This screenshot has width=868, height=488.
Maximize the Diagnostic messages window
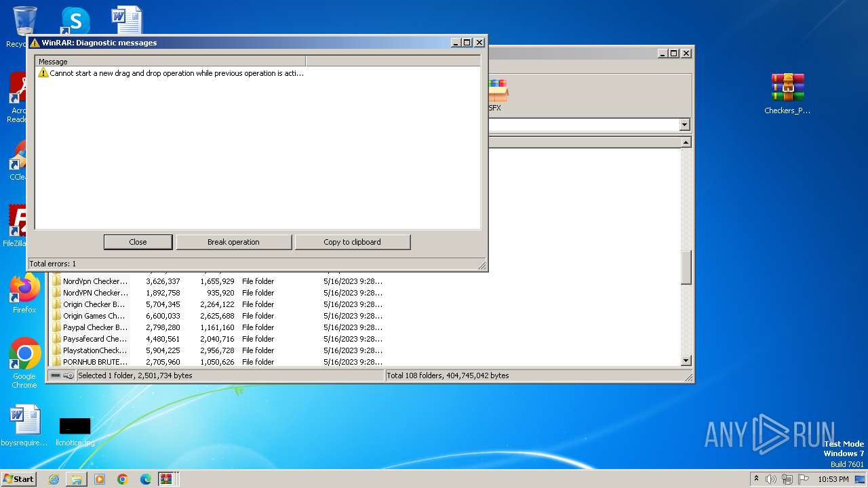[467, 42]
